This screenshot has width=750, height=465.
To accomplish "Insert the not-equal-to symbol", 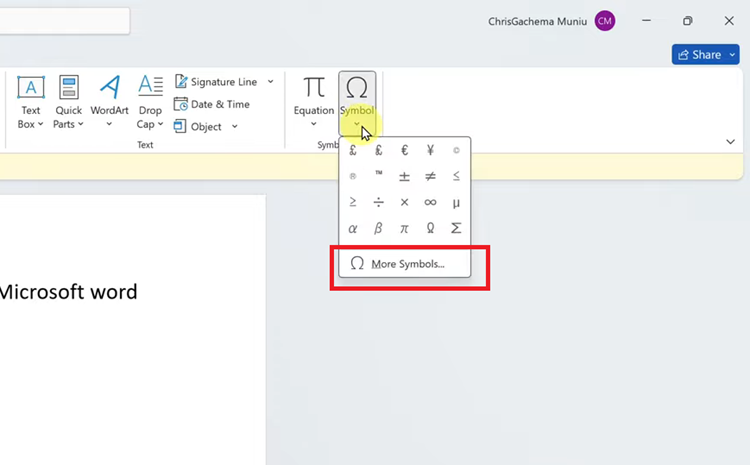I will coord(430,176).
